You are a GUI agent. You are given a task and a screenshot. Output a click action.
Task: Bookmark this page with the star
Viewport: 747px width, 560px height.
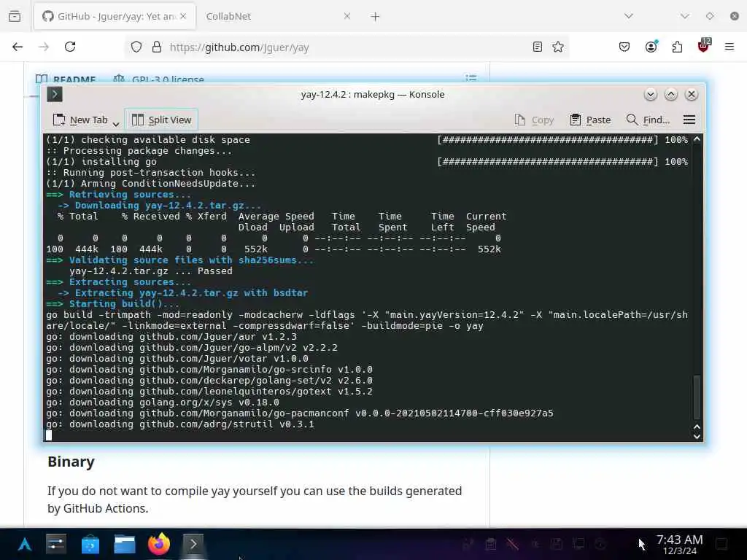[x=558, y=47]
